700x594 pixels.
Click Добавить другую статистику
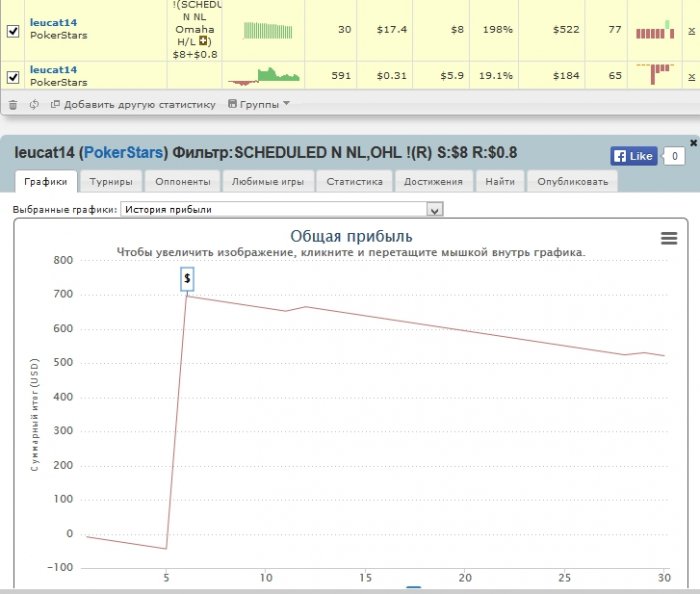pyautogui.click(x=132, y=104)
